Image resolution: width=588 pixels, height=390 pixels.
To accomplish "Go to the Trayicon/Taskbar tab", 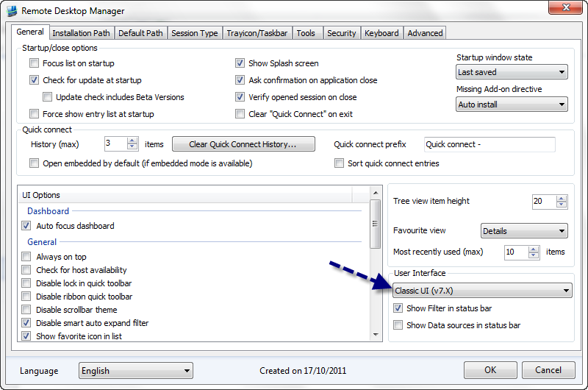I will [x=257, y=33].
